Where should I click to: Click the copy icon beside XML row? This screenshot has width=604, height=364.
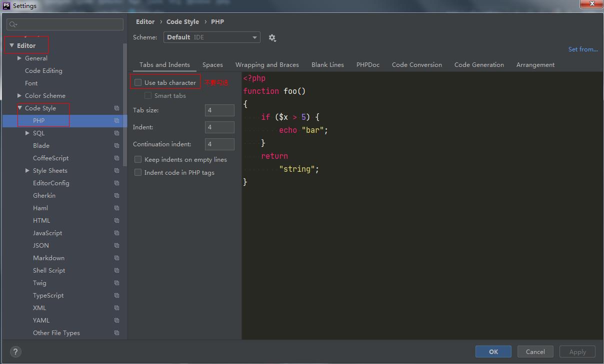click(116, 308)
